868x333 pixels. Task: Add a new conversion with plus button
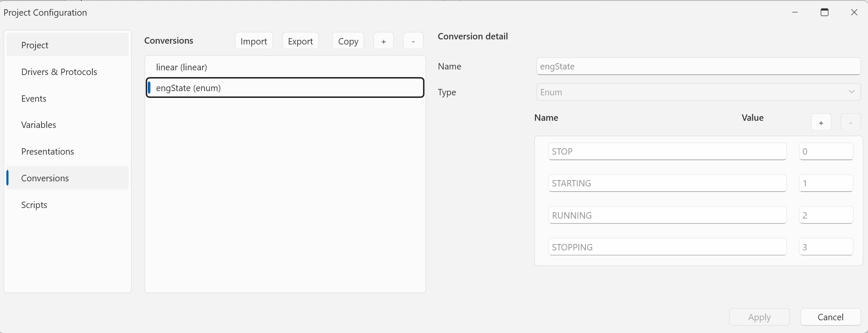point(383,41)
